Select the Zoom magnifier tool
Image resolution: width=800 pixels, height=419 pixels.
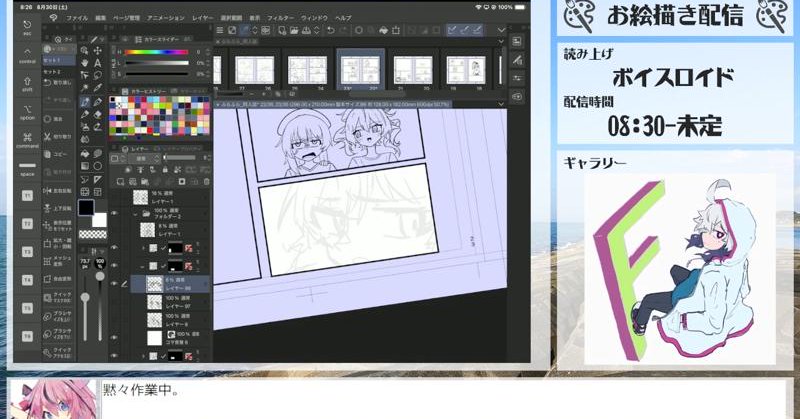click(85, 51)
